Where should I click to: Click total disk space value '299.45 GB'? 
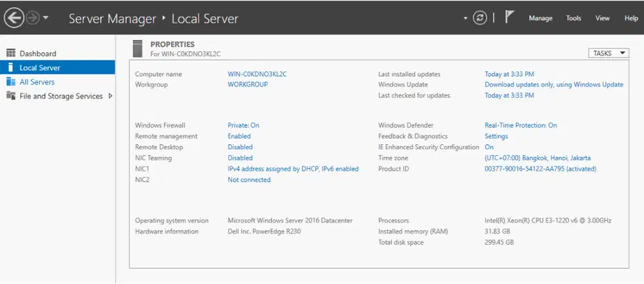499,242
